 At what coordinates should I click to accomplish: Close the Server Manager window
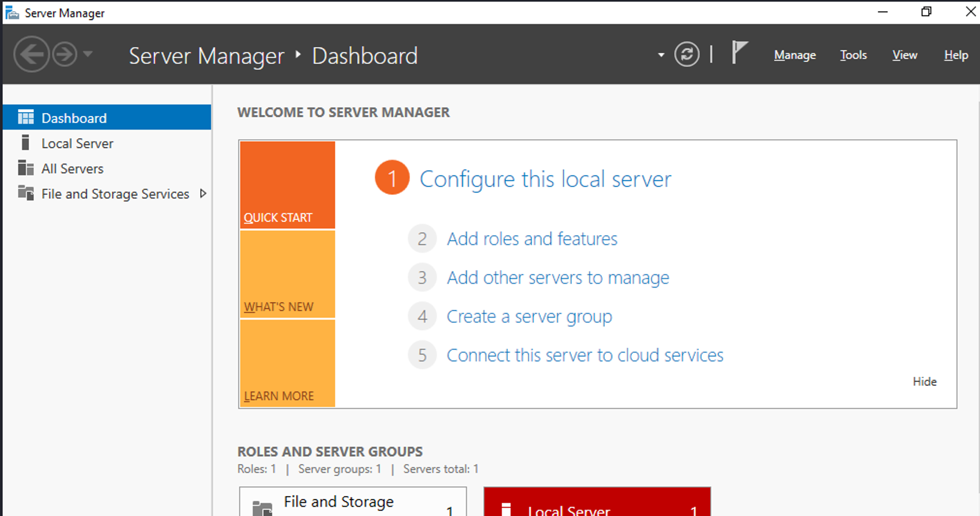click(970, 12)
